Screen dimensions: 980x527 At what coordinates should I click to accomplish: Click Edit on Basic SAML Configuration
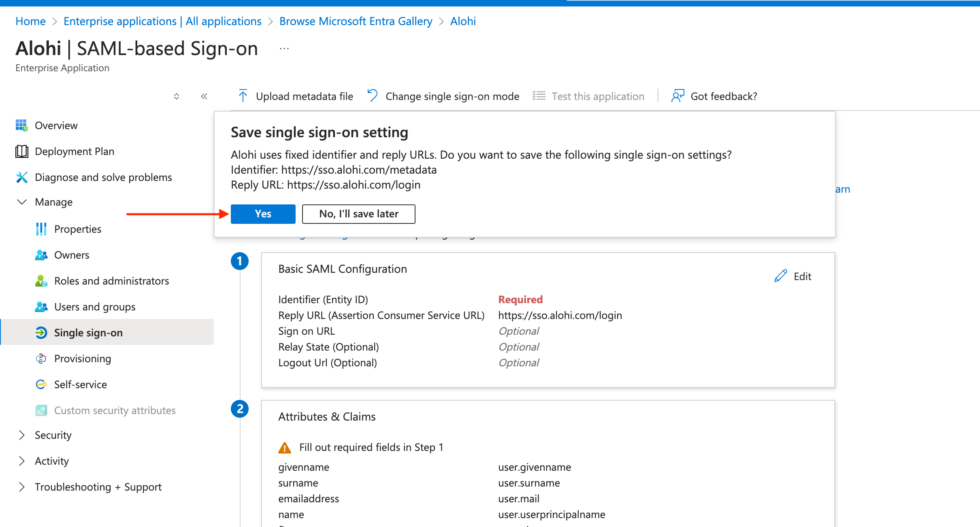[x=793, y=276]
